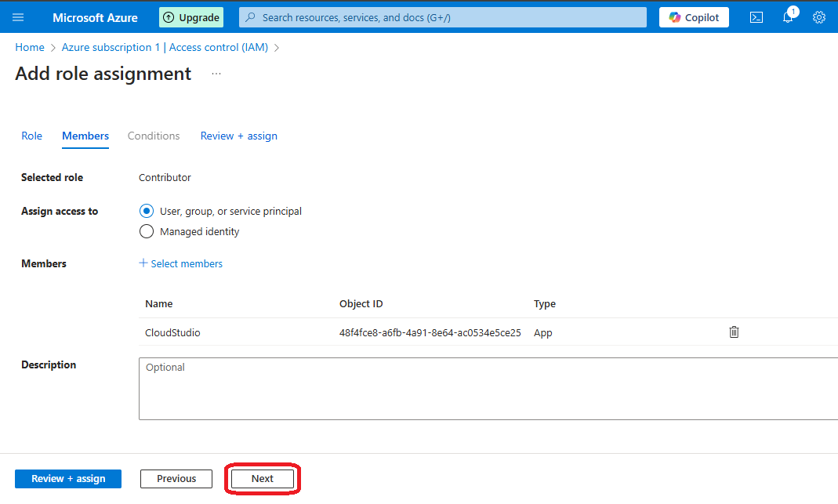Click the Copilot button
838x504 pixels.
click(x=694, y=17)
